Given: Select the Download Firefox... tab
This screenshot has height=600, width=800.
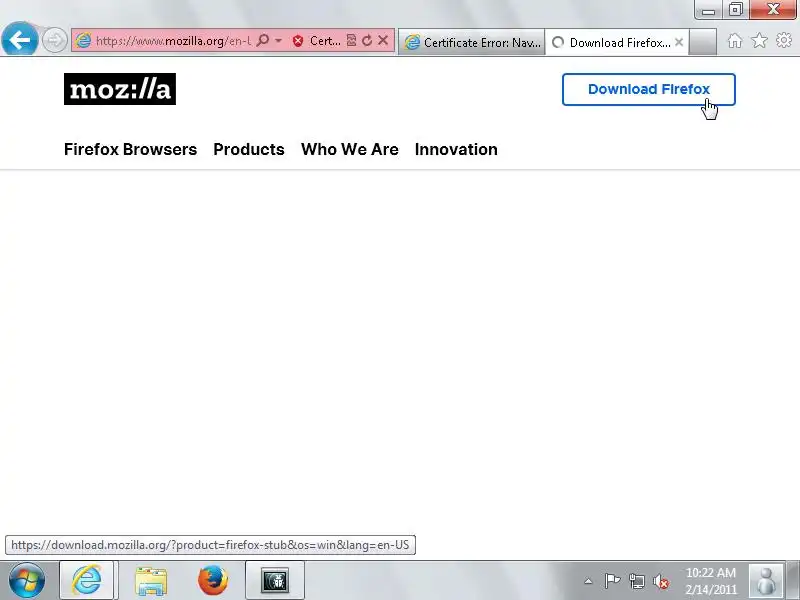Looking at the screenshot, I should (616, 42).
